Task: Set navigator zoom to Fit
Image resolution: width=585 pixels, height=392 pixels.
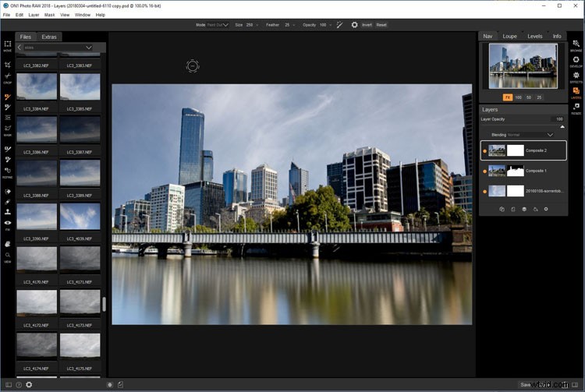Action: pyautogui.click(x=508, y=97)
